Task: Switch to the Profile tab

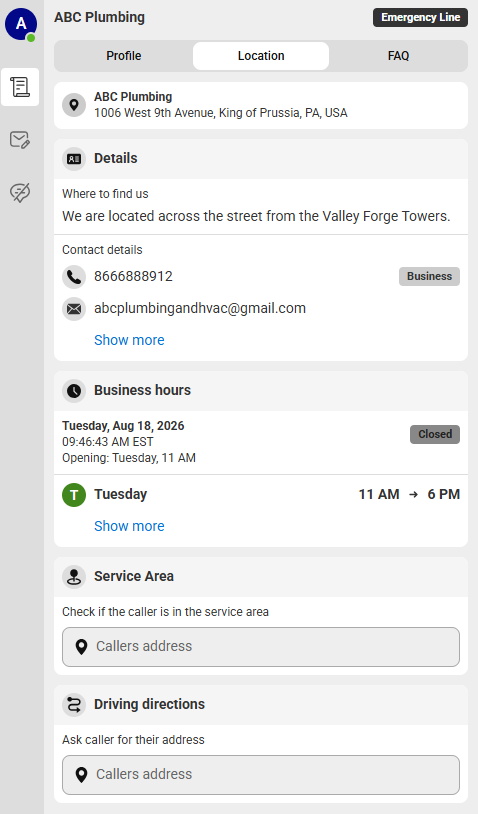Action: click(x=124, y=56)
